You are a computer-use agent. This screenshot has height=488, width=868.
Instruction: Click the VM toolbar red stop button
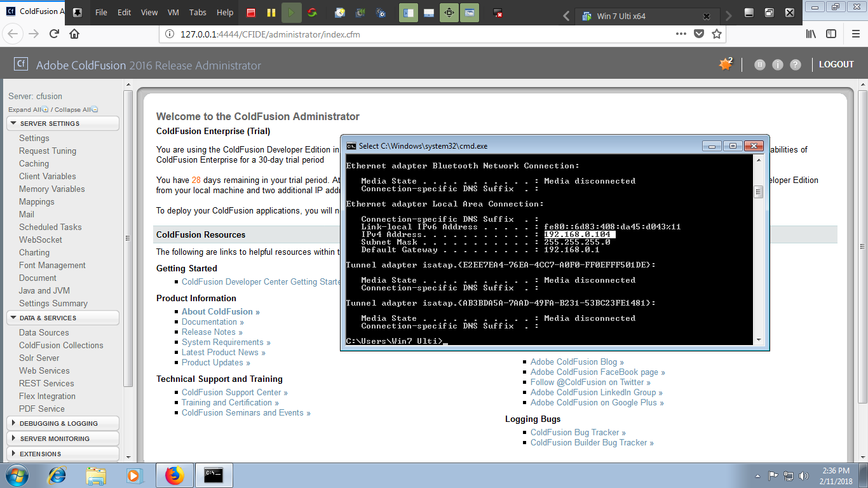pyautogui.click(x=251, y=13)
